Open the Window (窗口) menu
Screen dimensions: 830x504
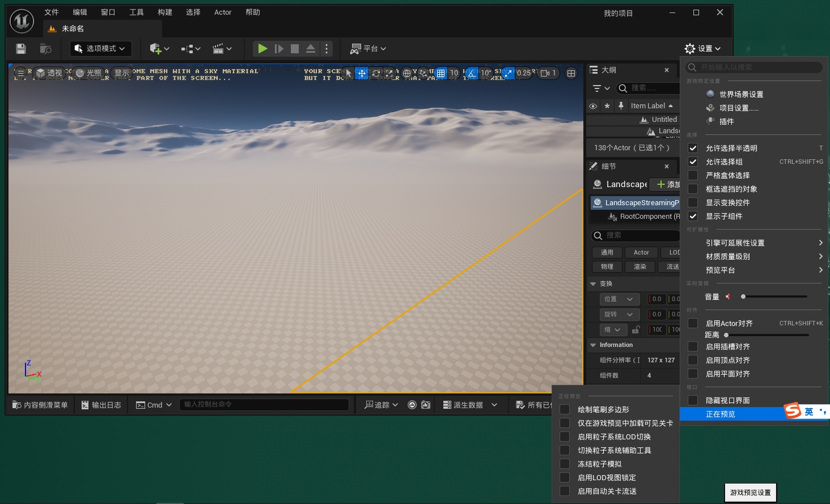[108, 12]
